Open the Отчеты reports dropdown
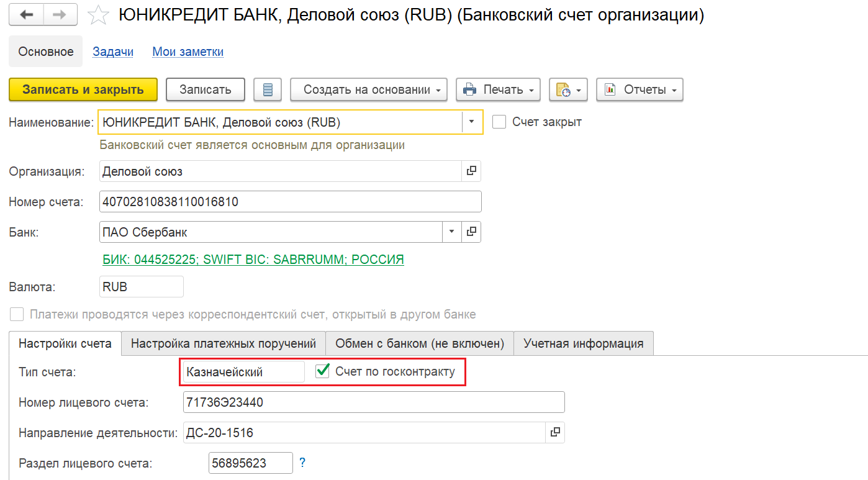868x480 pixels. [640, 89]
